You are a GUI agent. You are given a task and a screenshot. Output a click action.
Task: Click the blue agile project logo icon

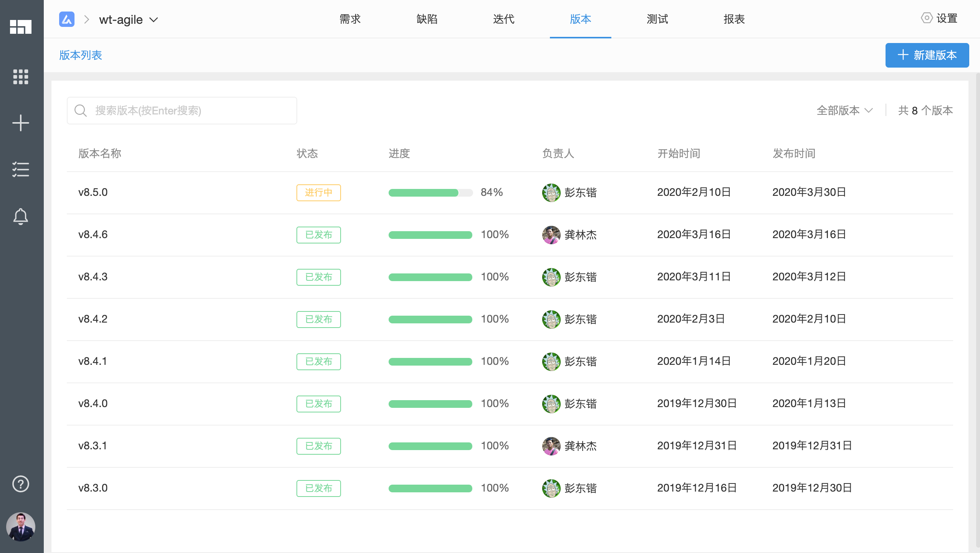click(67, 19)
